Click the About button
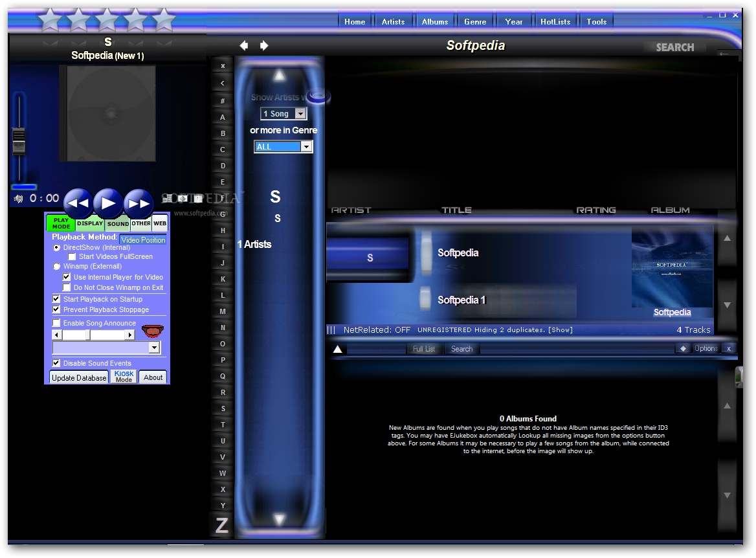 click(x=153, y=377)
